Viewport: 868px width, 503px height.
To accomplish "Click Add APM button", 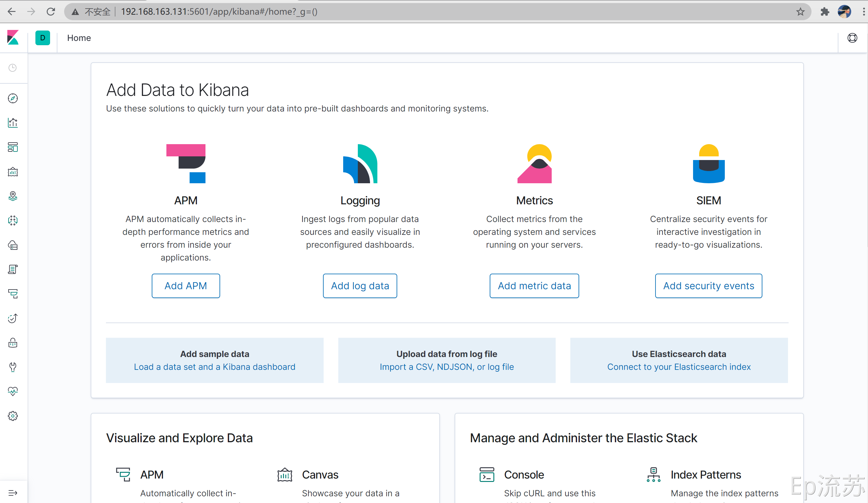I will click(186, 286).
